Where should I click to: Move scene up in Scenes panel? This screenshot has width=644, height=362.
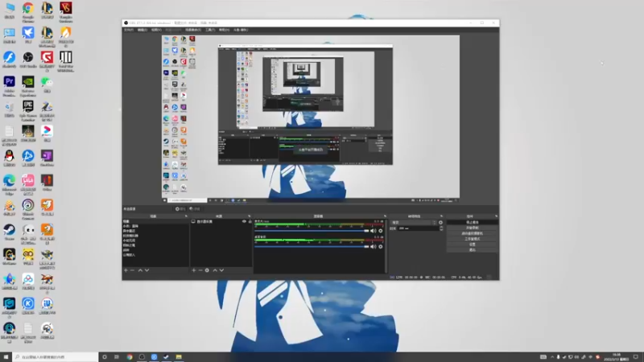[x=140, y=270]
